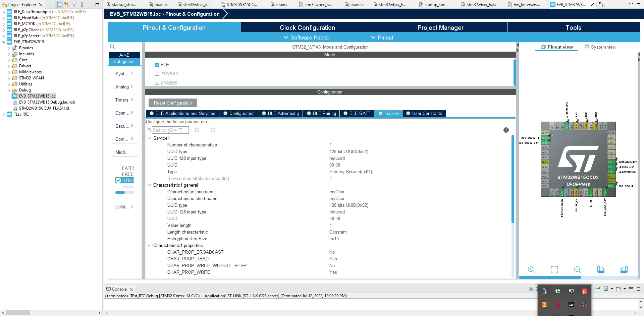Open the Project Manager tab
This screenshot has height=316, width=644.
440,27
